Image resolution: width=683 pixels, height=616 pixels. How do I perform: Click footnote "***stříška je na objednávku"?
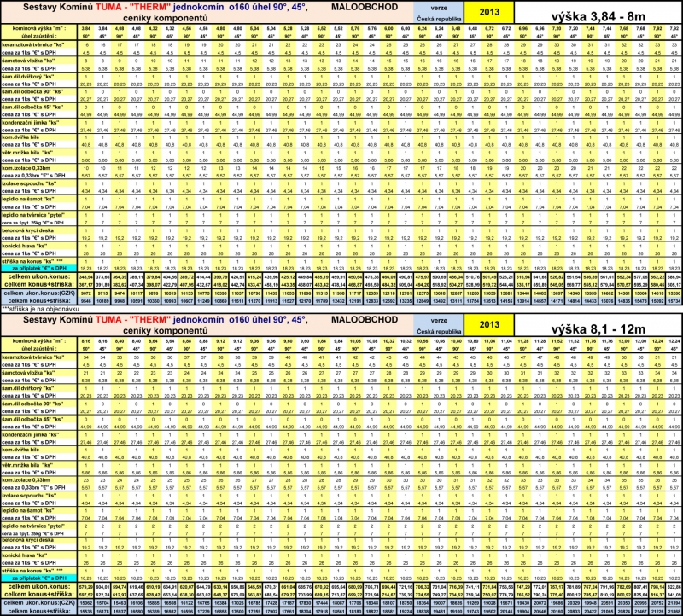coord(40,309)
